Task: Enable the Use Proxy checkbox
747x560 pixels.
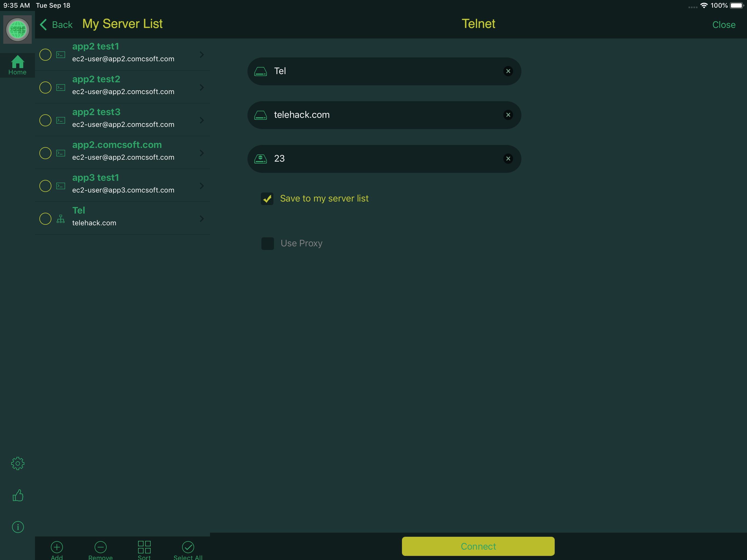Action: [x=267, y=244]
